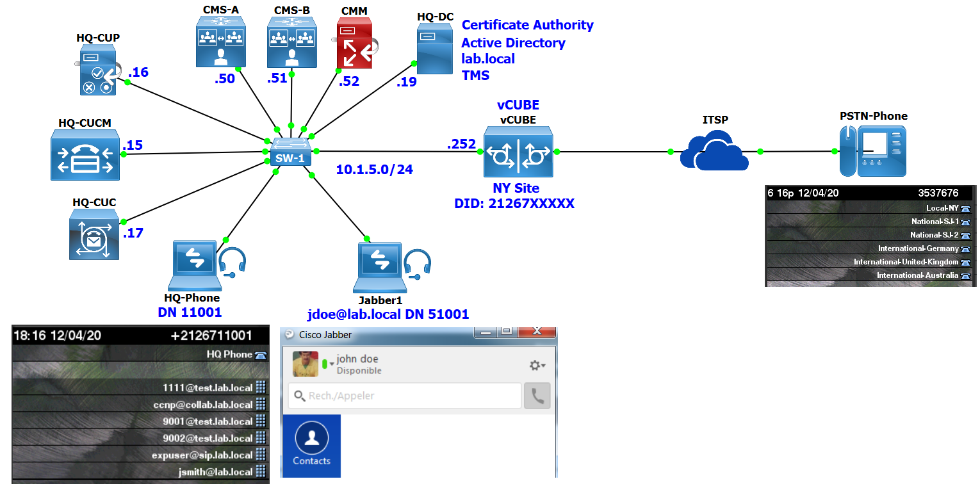Select the PSTN-Phone device icon
This screenshot has height=486, width=980.
(872, 150)
